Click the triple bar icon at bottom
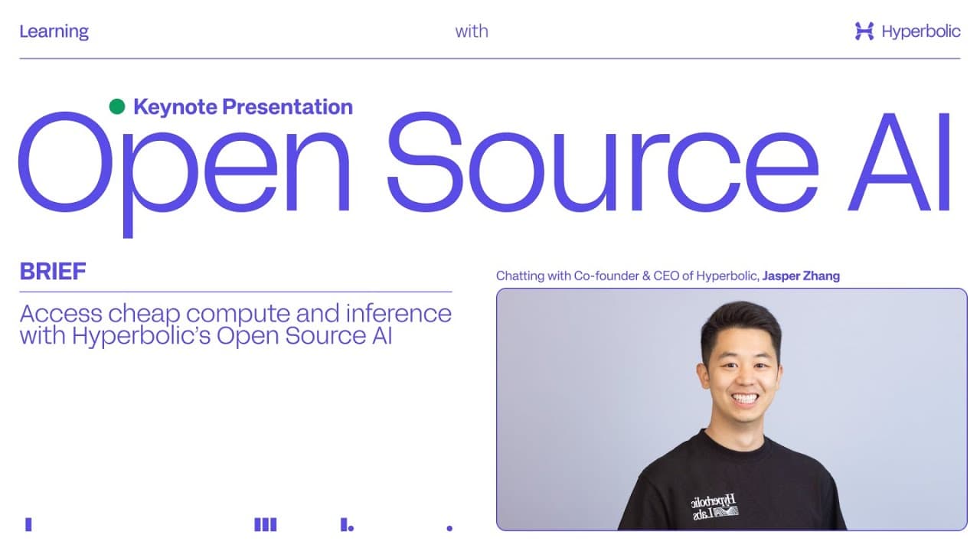The height and width of the screenshot is (551, 980). click(x=265, y=524)
